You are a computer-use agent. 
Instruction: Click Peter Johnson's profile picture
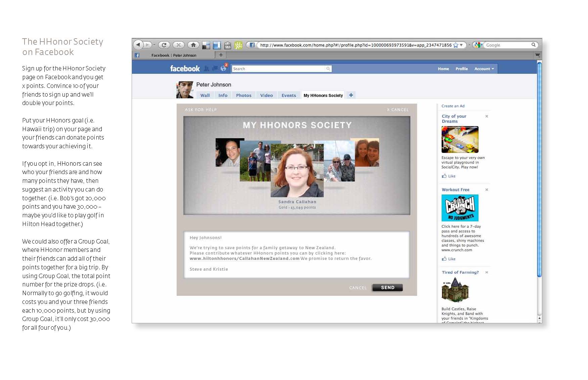coord(185,90)
